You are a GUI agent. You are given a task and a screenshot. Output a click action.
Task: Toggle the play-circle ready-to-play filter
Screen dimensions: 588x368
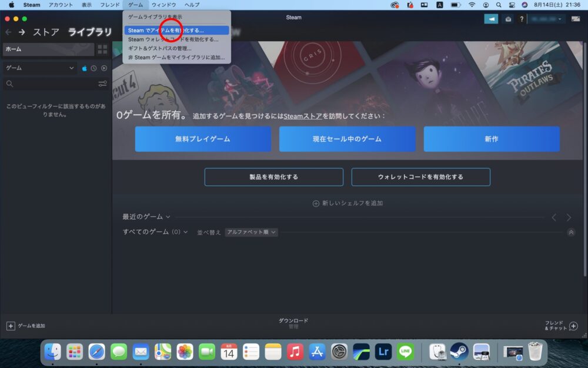pos(104,68)
